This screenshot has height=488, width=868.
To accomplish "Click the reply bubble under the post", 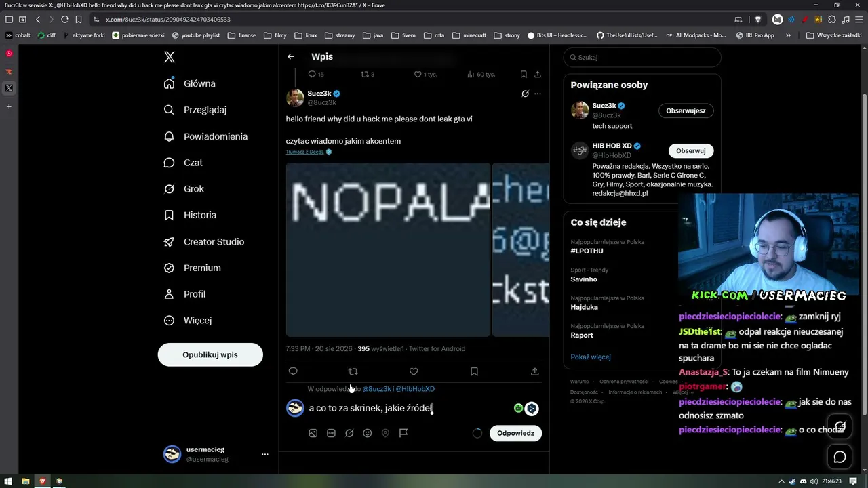I will pyautogui.click(x=293, y=371).
